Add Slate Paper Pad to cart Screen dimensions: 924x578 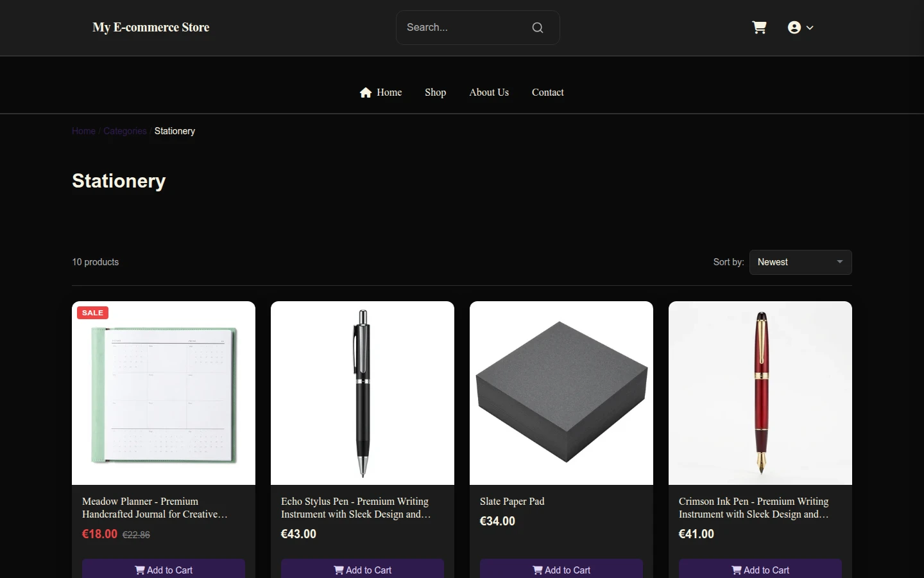click(x=561, y=570)
